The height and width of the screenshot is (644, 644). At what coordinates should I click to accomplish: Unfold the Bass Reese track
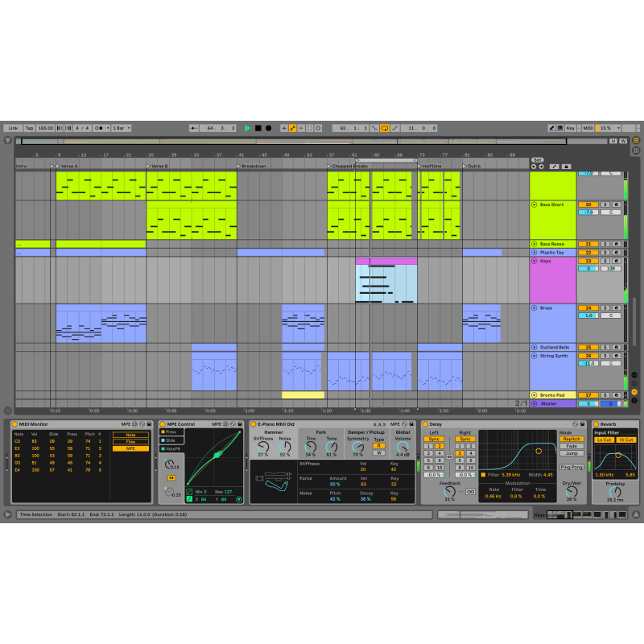coord(533,244)
